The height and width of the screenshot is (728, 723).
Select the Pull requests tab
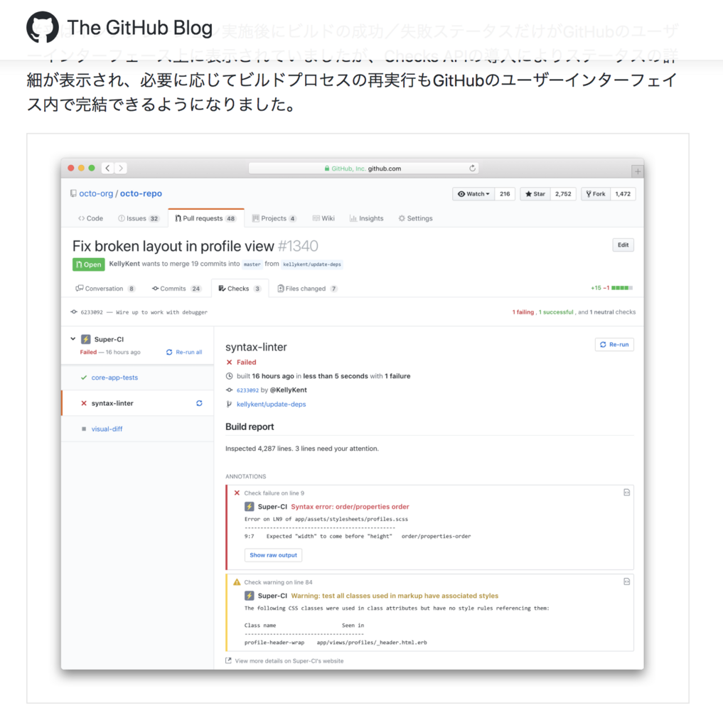coord(205,218)
